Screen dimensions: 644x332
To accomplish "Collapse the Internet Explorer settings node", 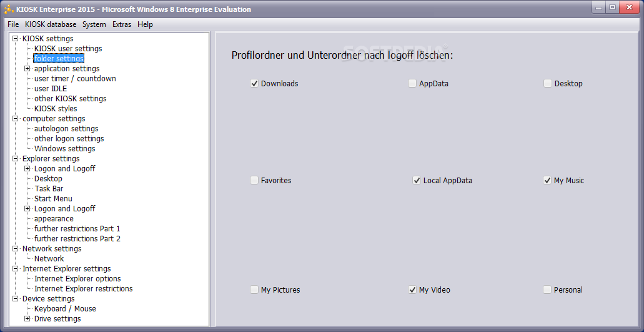I will (16, 269).
